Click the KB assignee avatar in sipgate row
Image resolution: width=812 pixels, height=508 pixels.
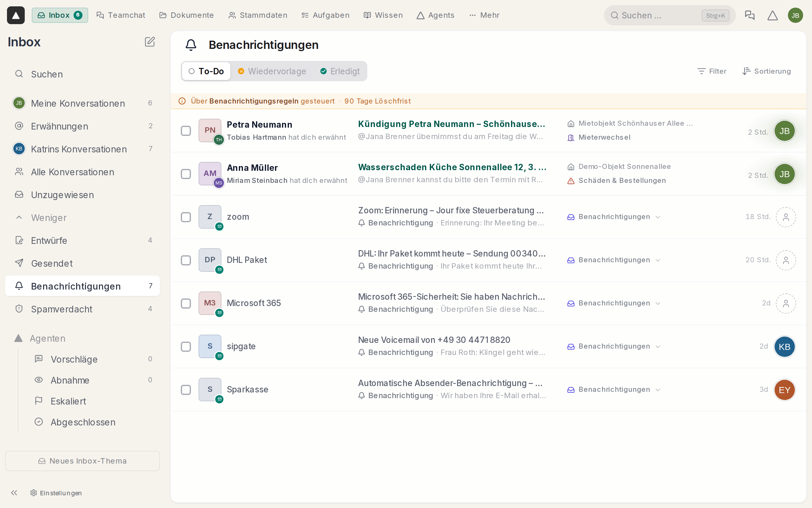[x=784, y=346]
